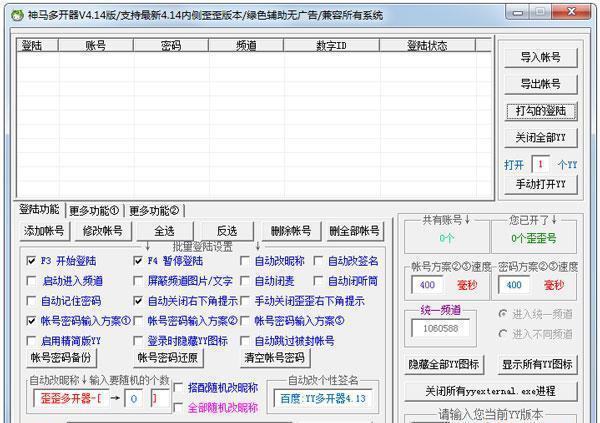Enable 手动关闭歪歪右下角提示 checkbox

pos(245,301)
